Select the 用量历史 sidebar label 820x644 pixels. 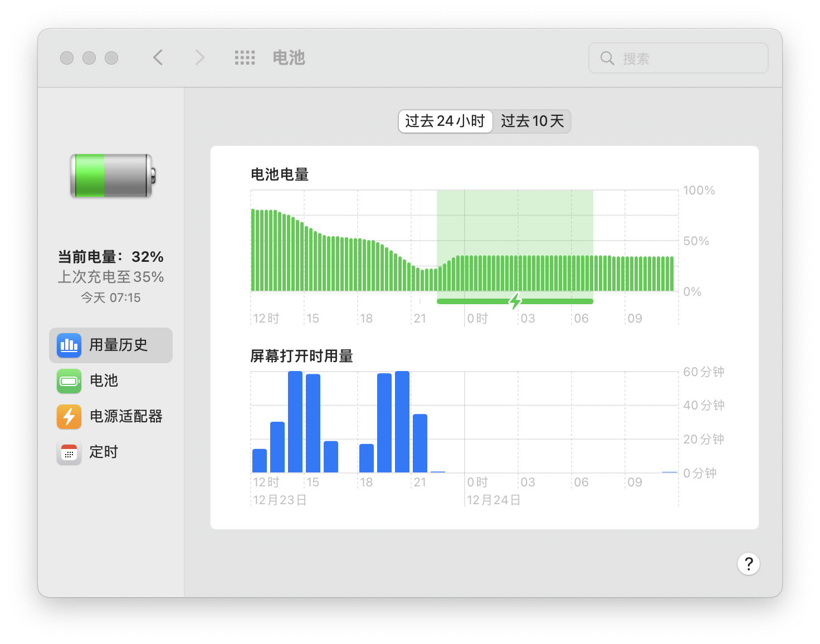[x=119, y=345]
